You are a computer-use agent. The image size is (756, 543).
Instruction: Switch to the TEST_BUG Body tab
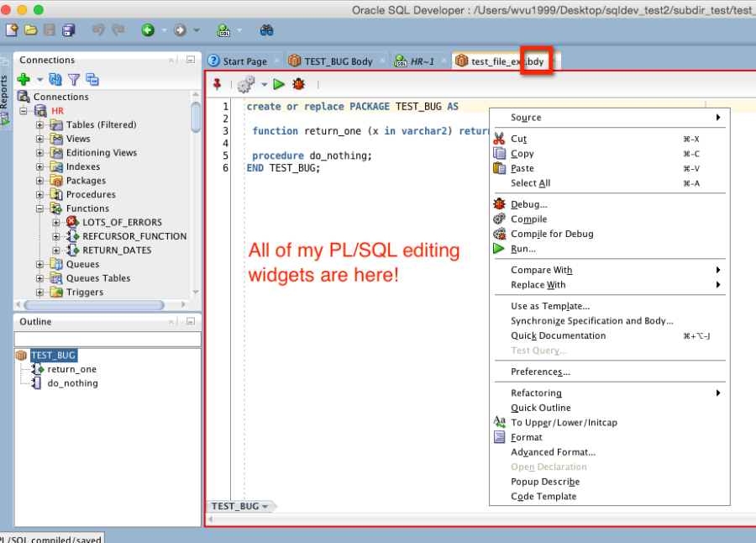click(x=338, y=61)
